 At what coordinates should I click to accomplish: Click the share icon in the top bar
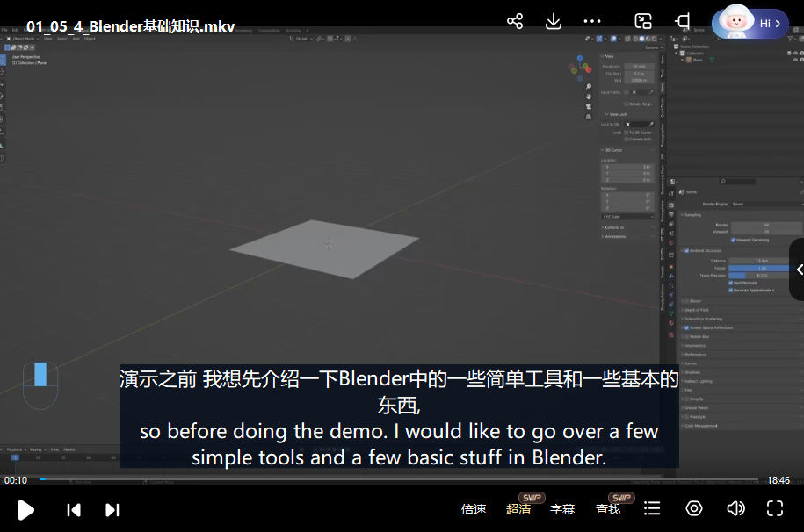(515, 22)
